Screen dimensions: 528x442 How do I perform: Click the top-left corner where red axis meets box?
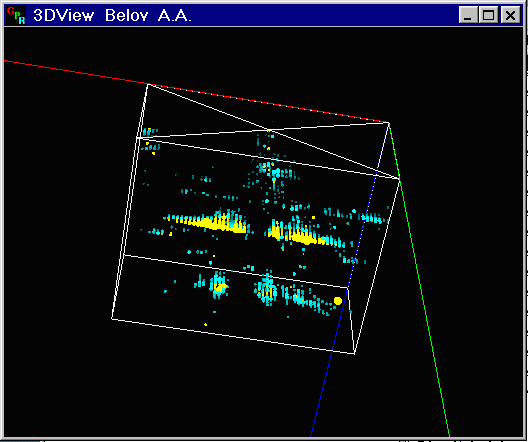148,84
